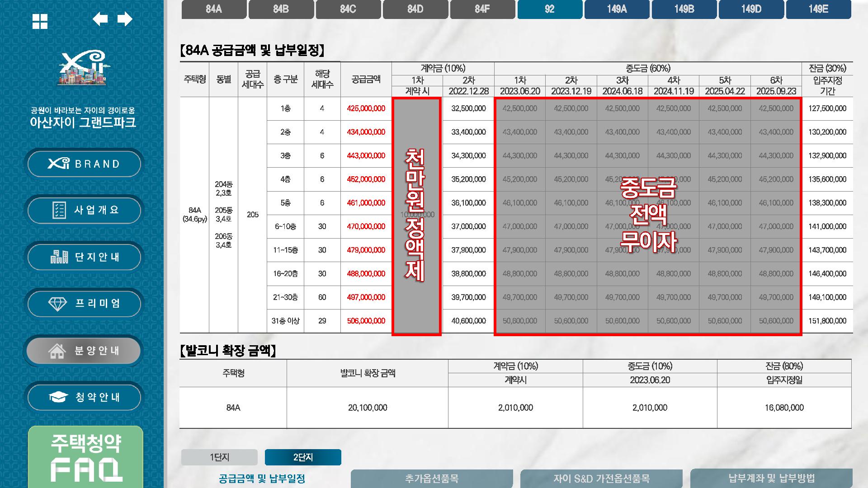
Task: Click supply price 497,000,000
Action: [x=366, y=297]
